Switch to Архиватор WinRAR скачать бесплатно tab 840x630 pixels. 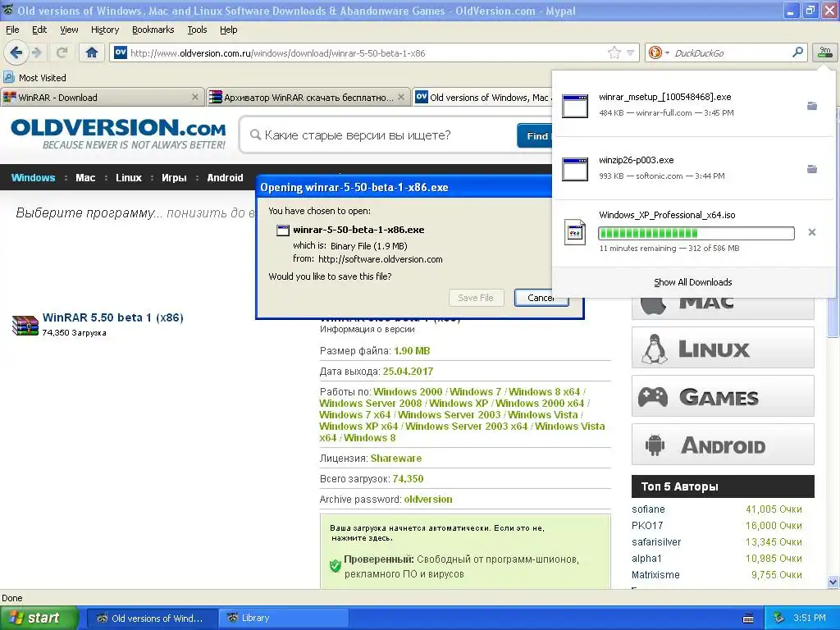308,97
